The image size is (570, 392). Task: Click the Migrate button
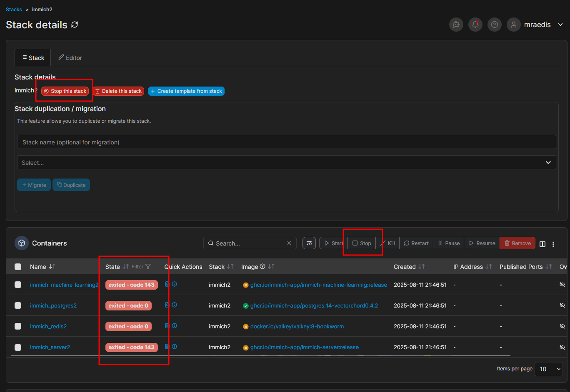click(34, 185)
